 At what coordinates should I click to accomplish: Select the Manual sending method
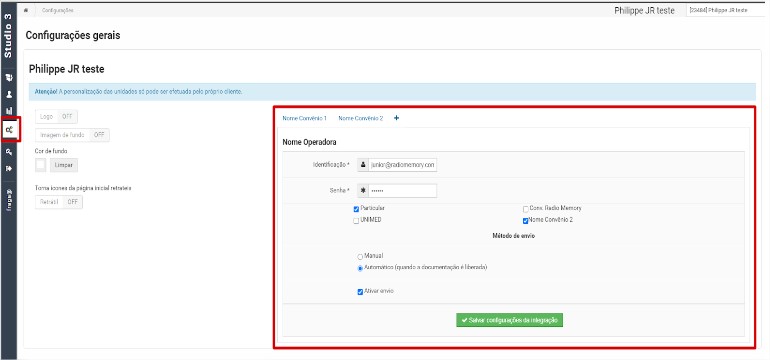(x=360, y=256)
